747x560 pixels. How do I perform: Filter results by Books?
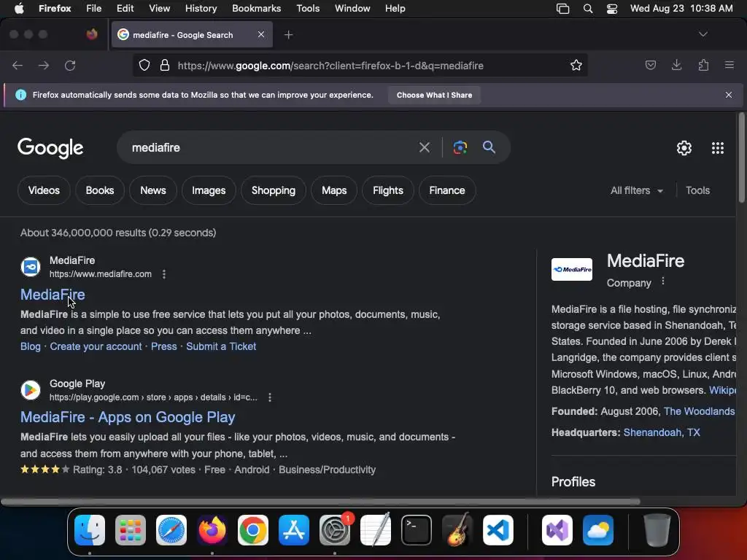99,190
